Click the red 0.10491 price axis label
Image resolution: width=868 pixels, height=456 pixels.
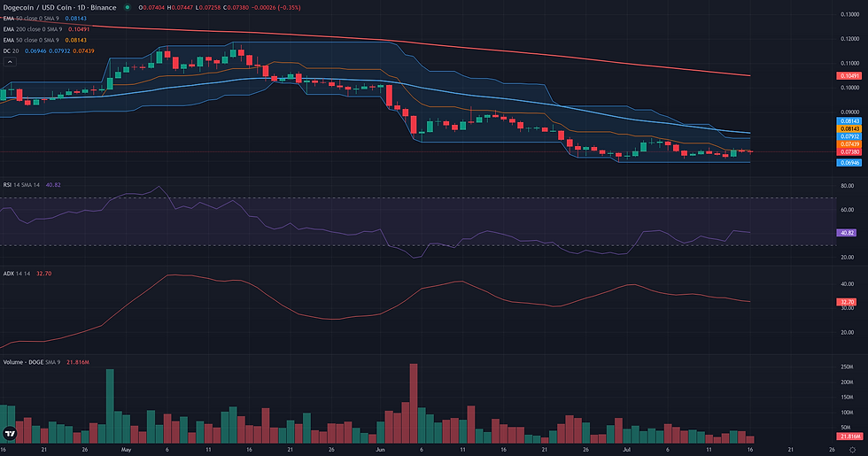pyautogui.click(x=849, y=76)
